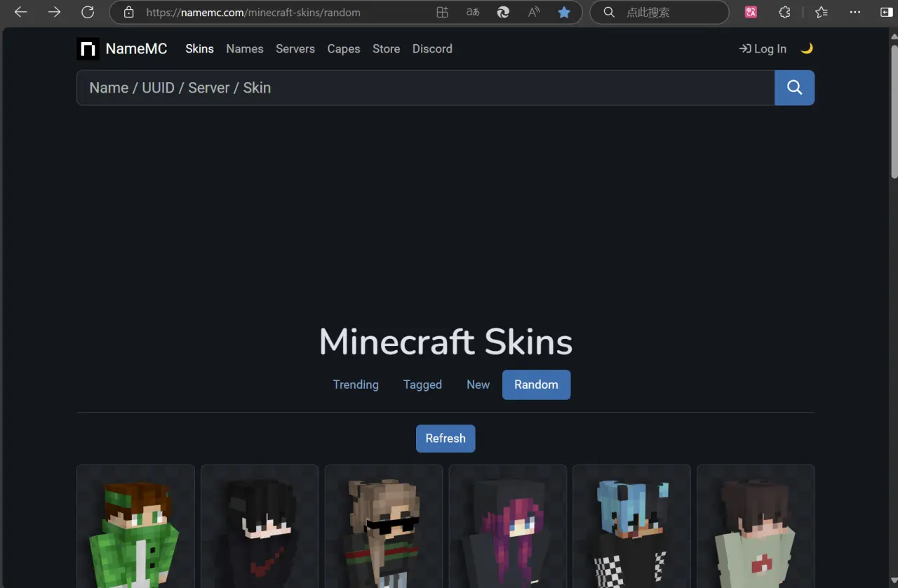Reload the page with the refresh icon

[88, 12]
